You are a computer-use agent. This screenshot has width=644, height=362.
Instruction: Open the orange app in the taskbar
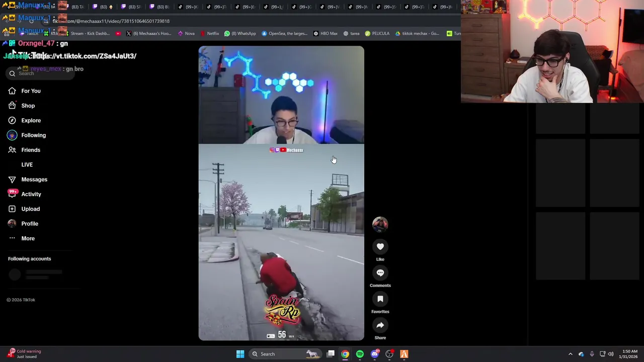404,354
